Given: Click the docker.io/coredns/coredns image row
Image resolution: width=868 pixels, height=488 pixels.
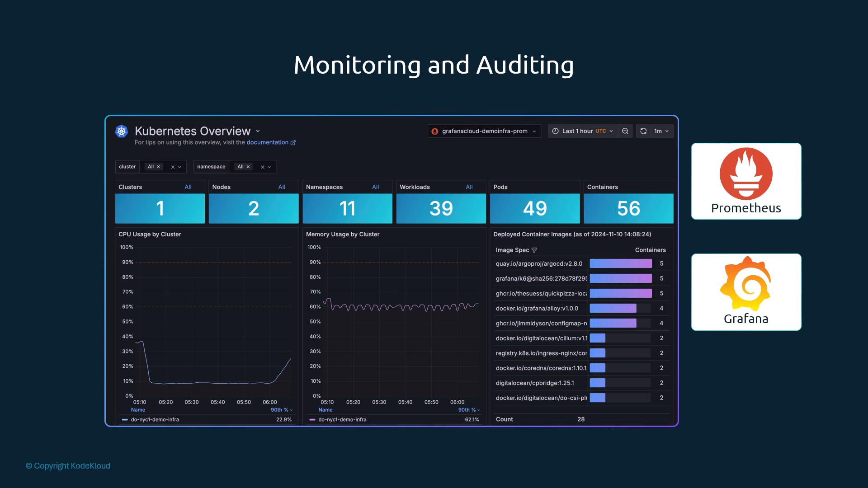Looking at the screenshot, I should click(x=581, y=368).
